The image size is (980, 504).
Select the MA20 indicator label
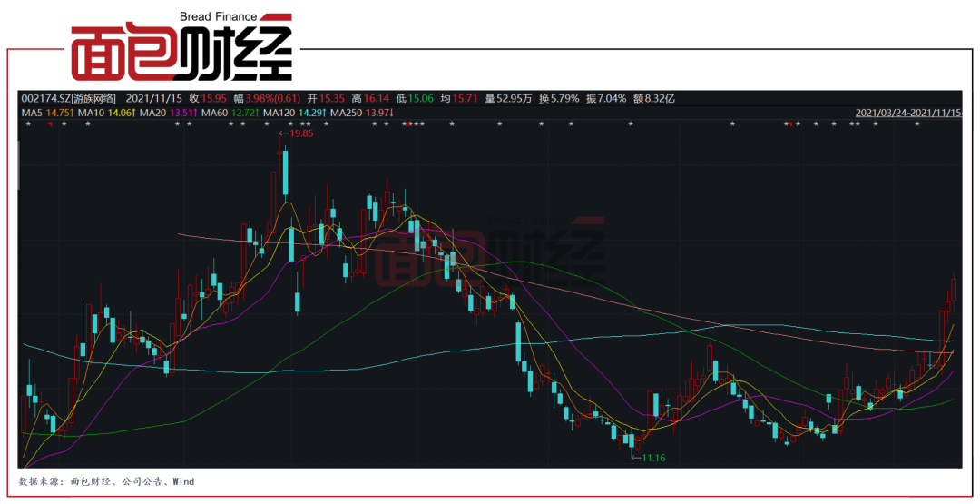tap(152, 114)
